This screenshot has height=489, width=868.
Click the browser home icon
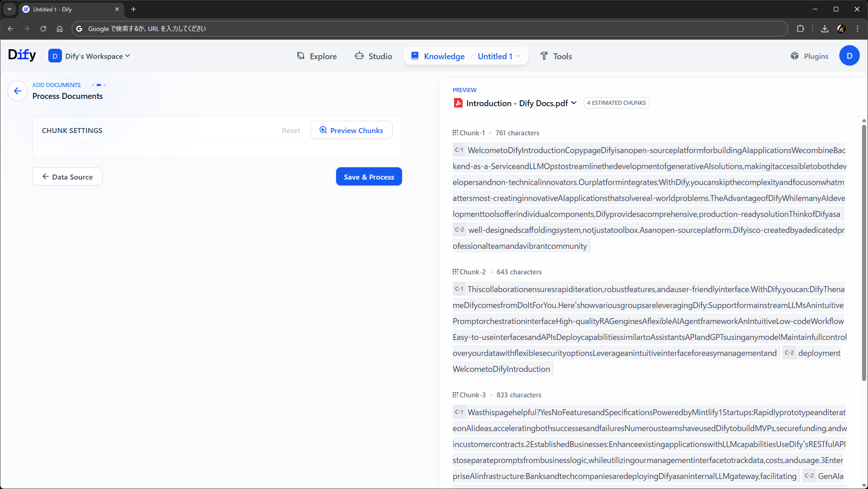pos(60,29)
